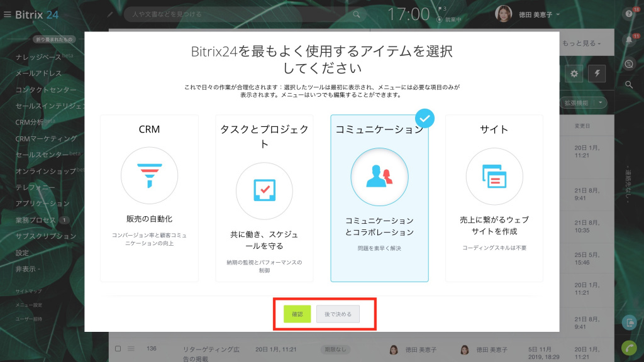
Task: Click the 折り畳まれたもの sidebar label
Action: coord(54,40)
